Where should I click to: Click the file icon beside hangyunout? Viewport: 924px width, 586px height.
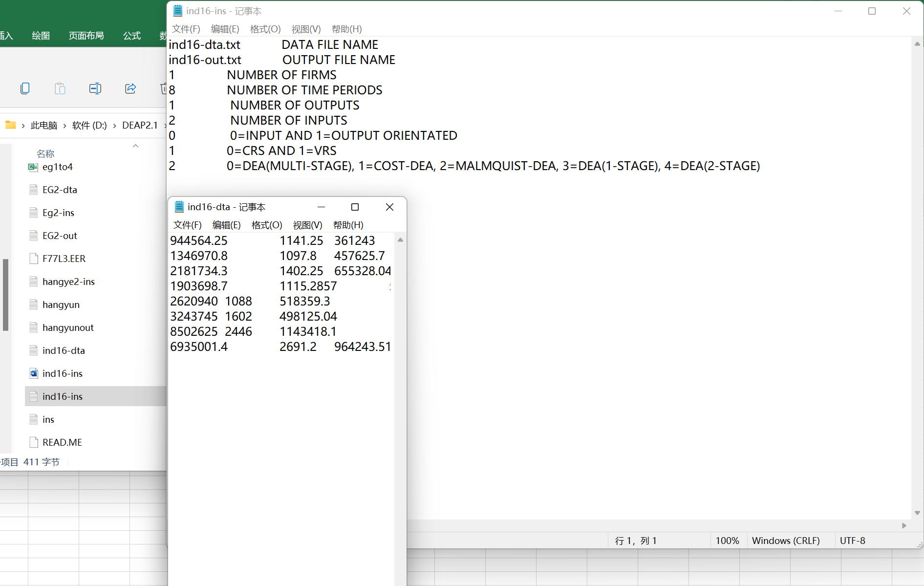click(x=34, y=327)
